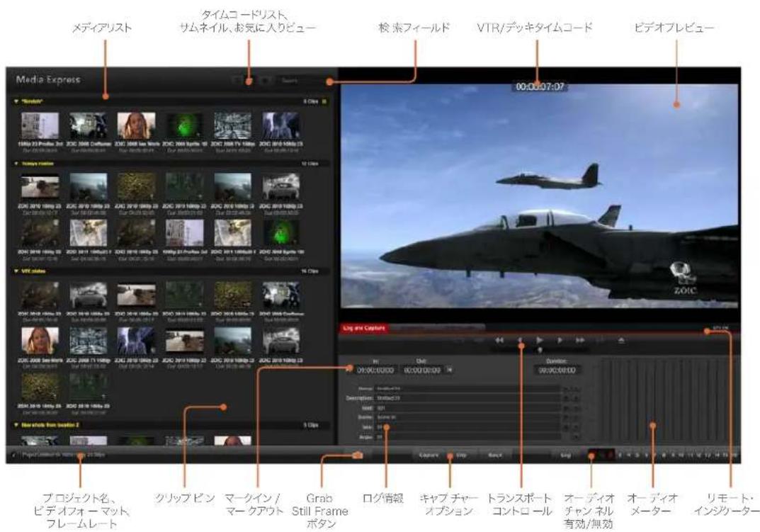Click the Out timecode field
760x532 pixels.
coord(423,370)
